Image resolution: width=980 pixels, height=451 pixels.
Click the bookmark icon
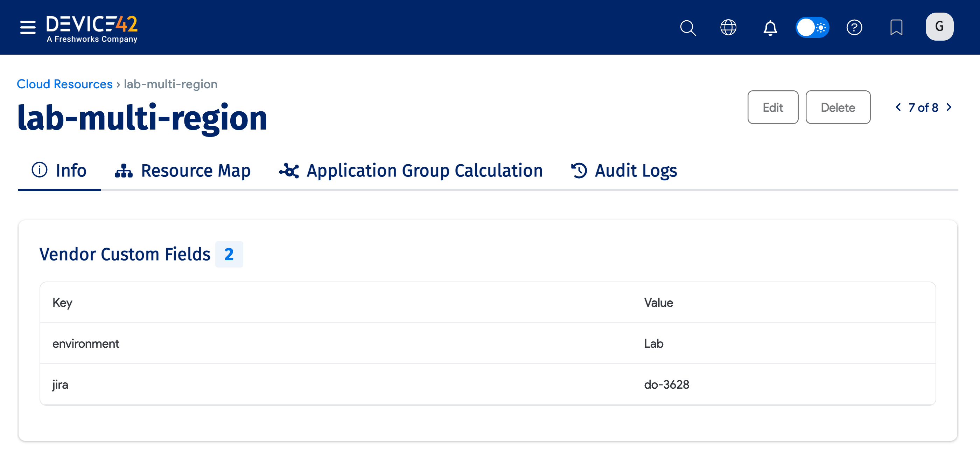coord(896,27)
